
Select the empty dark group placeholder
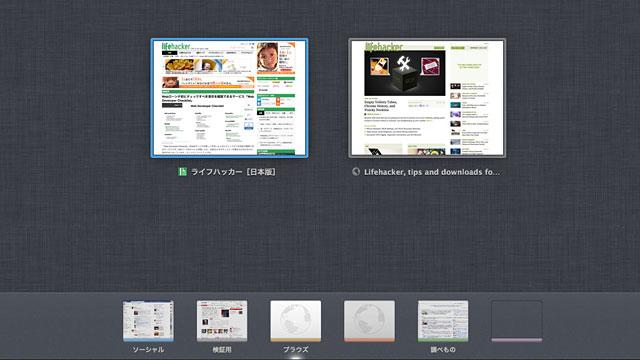[517, 321]
